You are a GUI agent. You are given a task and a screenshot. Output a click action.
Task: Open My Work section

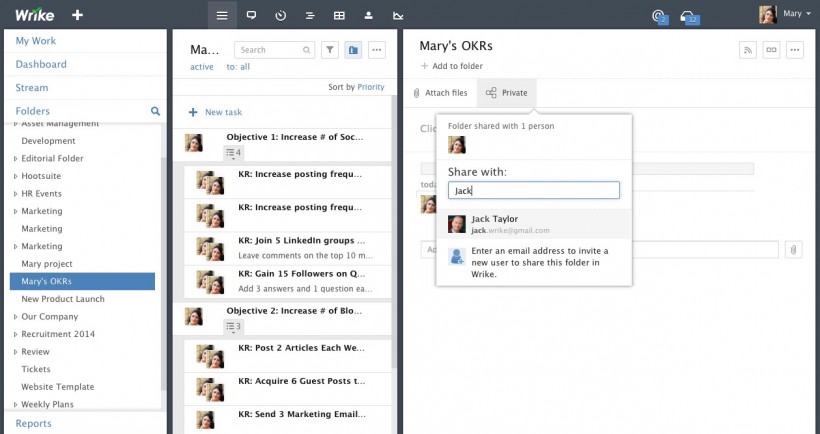tap(36, 41)
